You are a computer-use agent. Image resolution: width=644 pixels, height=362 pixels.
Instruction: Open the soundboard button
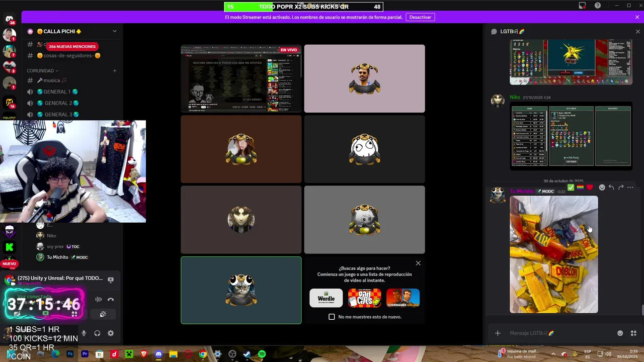[103, 314]
